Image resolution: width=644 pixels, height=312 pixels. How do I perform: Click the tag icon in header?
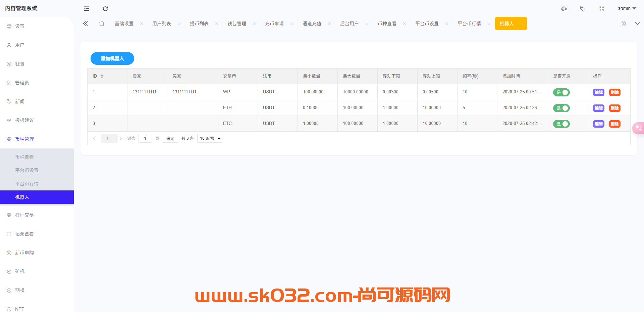tap(583, 9)
